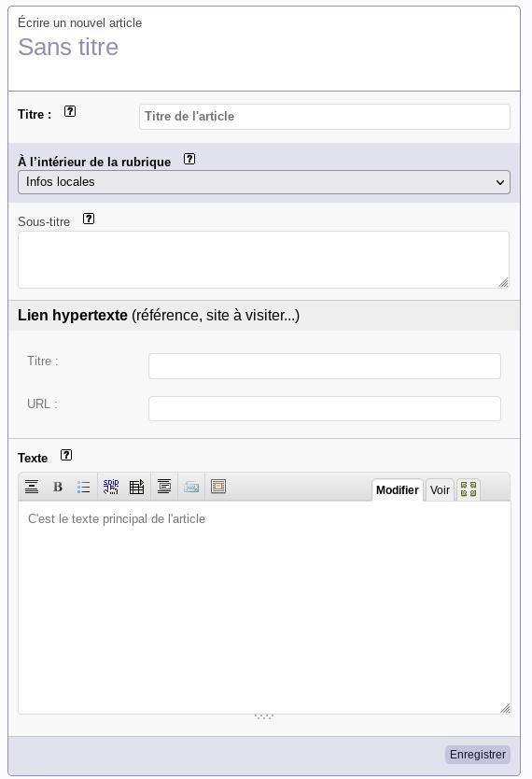Open help icon beside Sous-titre label

[89, 219]
